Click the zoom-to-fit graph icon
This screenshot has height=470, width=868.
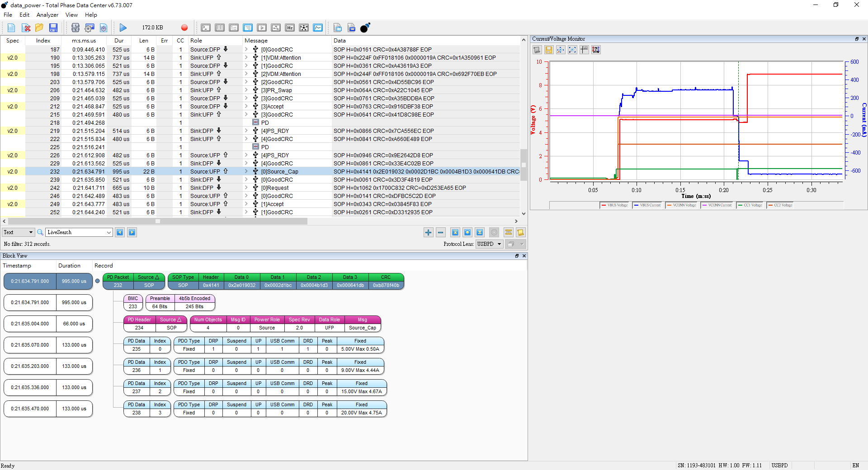pos(572,50)
